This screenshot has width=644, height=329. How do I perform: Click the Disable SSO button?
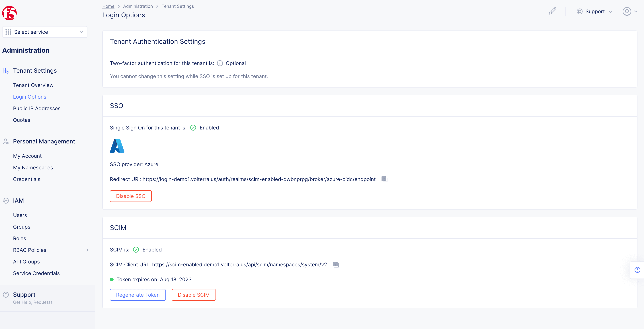(x=130, y=196)
